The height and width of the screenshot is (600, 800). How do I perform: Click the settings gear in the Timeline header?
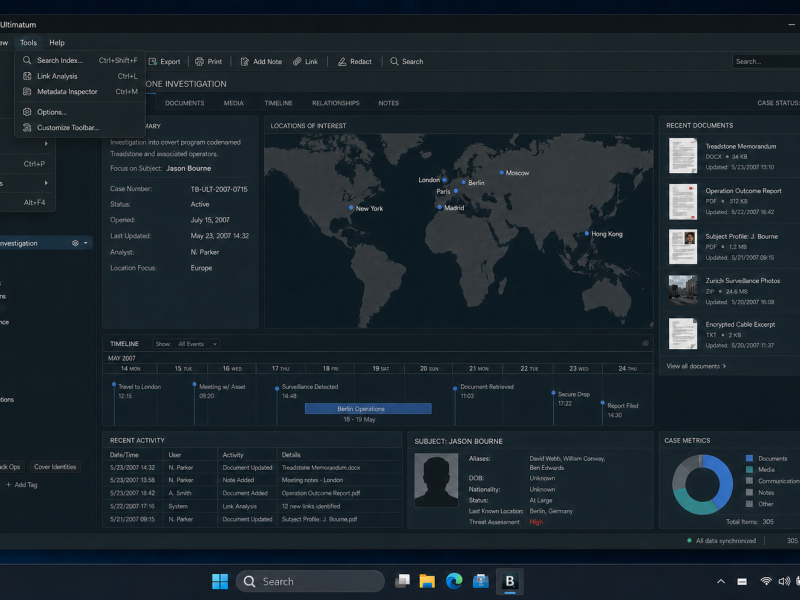[x=645, y=343]
